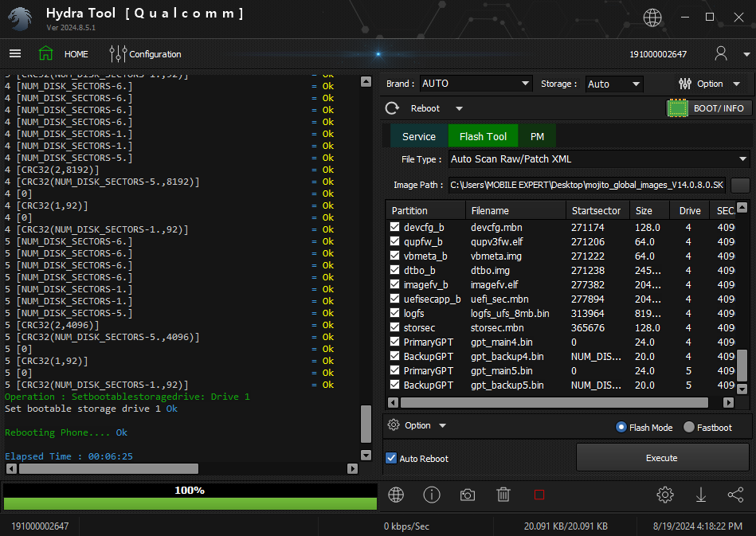Open the user account profile icon
756x536 pixels.
click(x=721, y=53)
